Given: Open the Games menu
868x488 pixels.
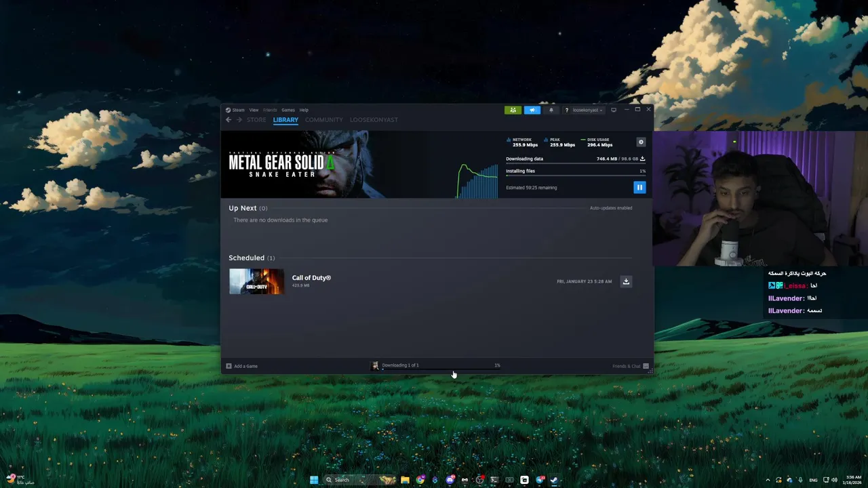Looking at the screenshot, I should point(288,110).
